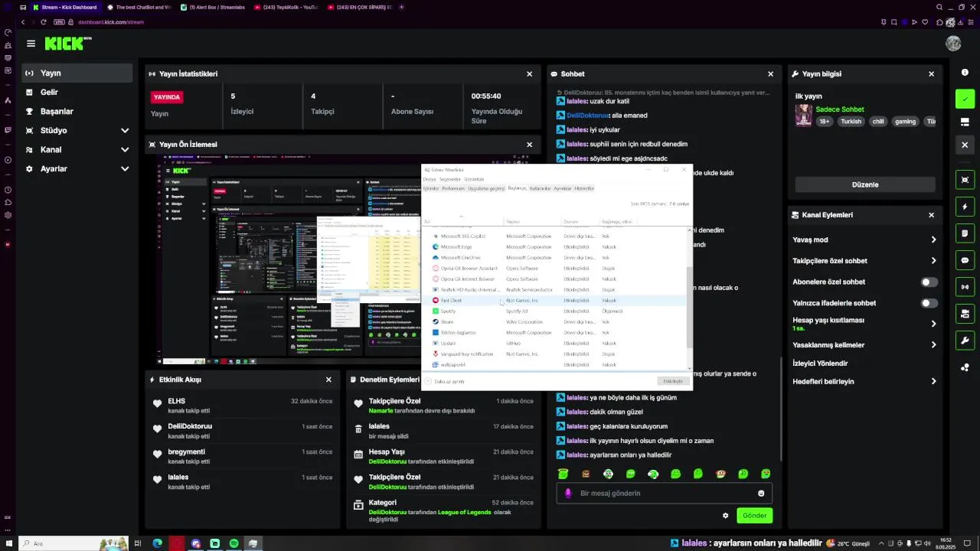Open Yasaklanmış kelimeler options arrow
Screen dimensions: 980x551
(x=933, y=345)
